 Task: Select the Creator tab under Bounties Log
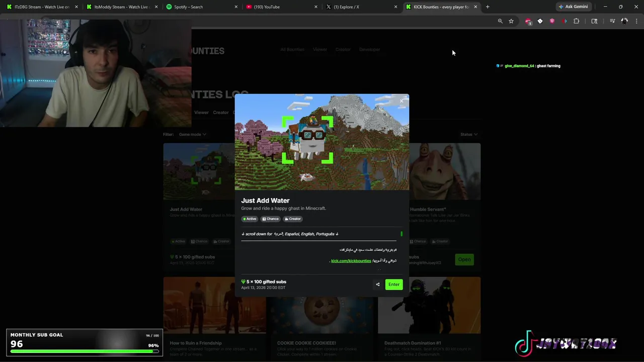click(221, 113)
